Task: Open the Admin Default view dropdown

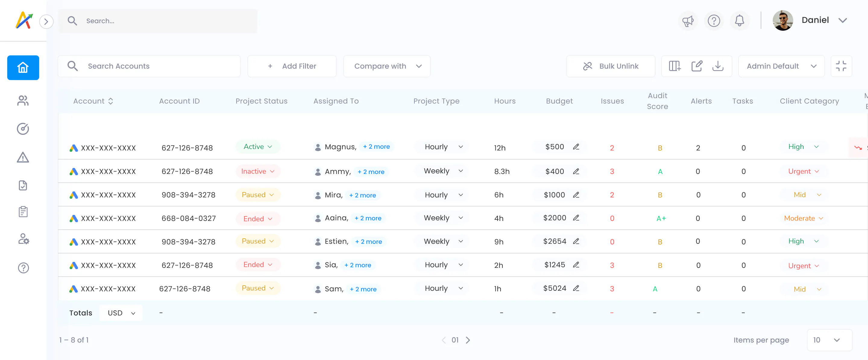Action: pyautogui.click(x=781, y=66)
